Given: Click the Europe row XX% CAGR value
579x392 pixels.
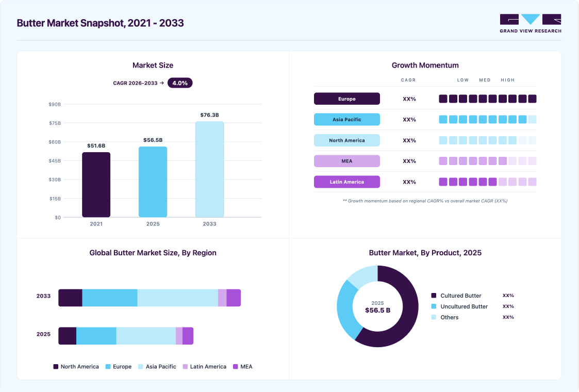Looking at the screenshot, I should click(x=409, y=99).
